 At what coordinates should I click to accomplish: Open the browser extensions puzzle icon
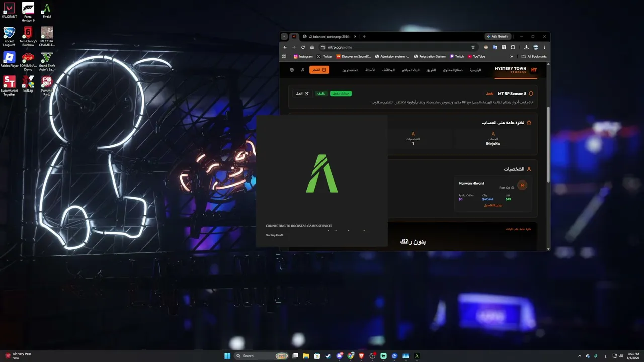pyautogui.click(x=513, y=47)
